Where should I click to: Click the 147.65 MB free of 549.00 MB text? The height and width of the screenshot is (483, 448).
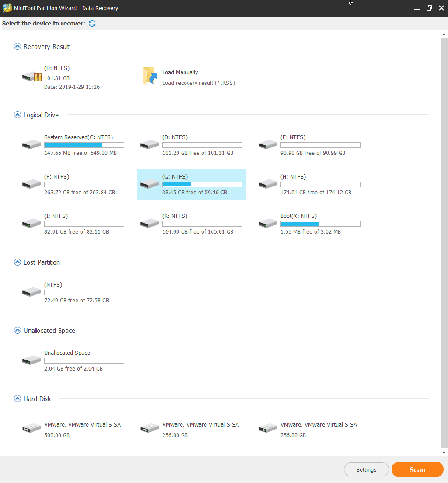[x=80, y=153]
